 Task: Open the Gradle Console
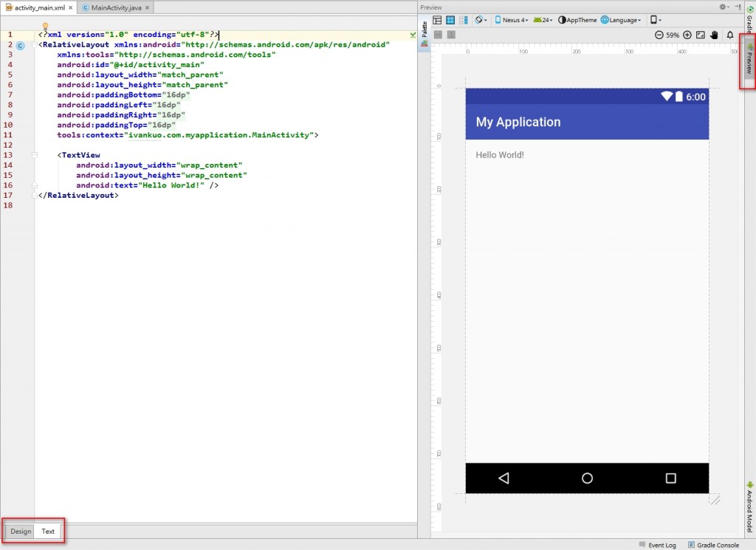coord(713,545)
